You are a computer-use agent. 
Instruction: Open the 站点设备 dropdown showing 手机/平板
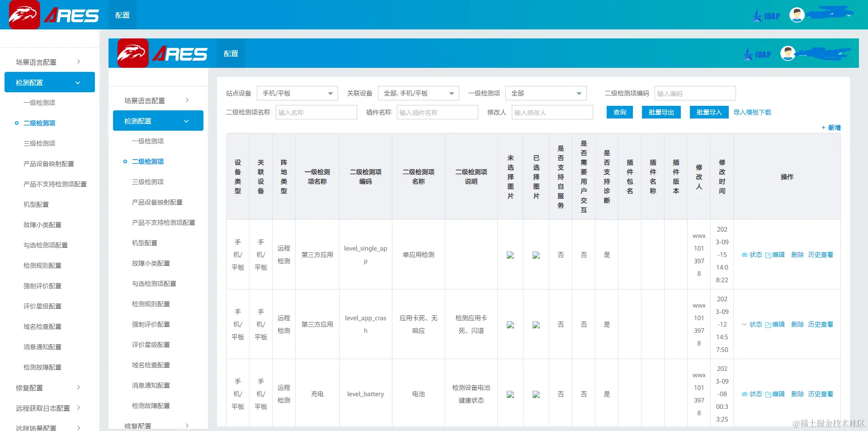pos(297,93)
